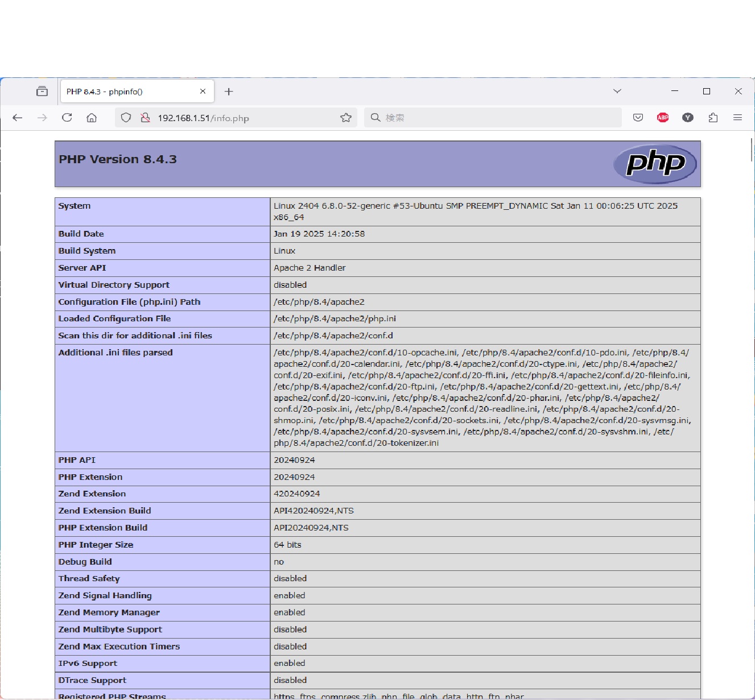Screen dimensions: 755x700
Task: Click the Y extension icon
Action: pos(688,118)
